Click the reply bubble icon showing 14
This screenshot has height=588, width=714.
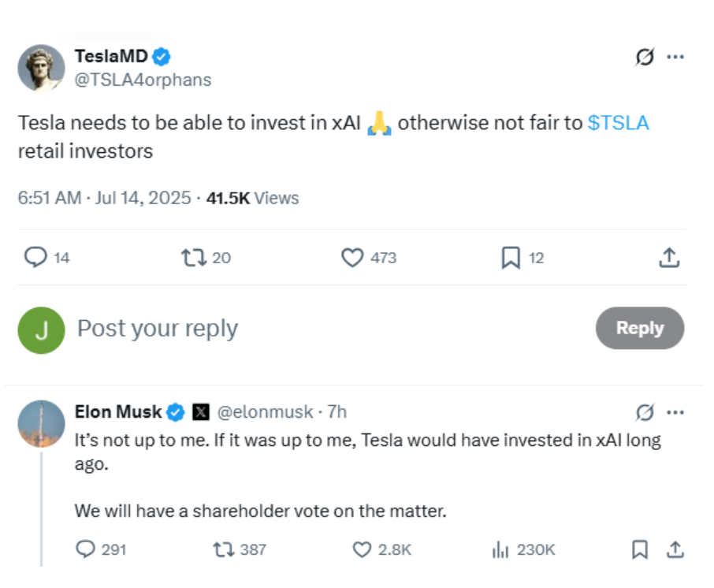click(35, 257)
